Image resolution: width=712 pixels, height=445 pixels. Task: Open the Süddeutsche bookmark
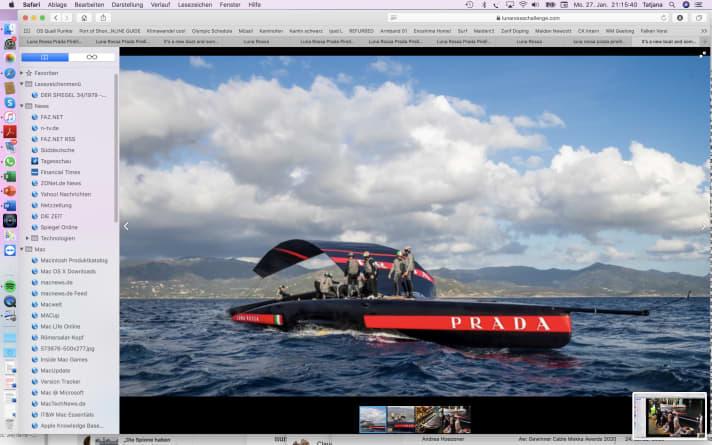coord(53,150)
